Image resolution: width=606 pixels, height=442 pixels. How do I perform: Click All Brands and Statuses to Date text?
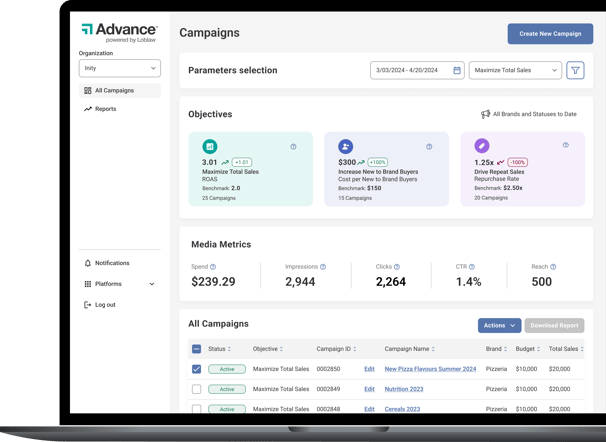pyautogui.click(x=535, y=114)
